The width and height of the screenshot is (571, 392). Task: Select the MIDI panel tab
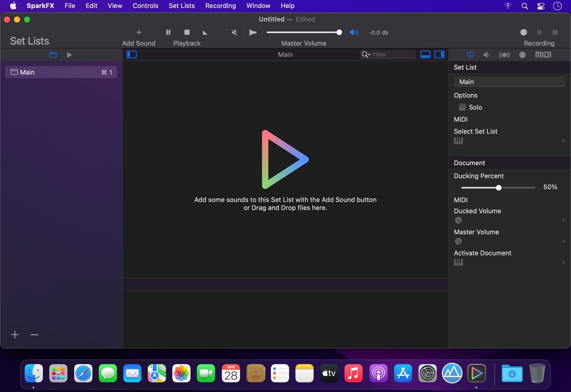tap(543, 54)
